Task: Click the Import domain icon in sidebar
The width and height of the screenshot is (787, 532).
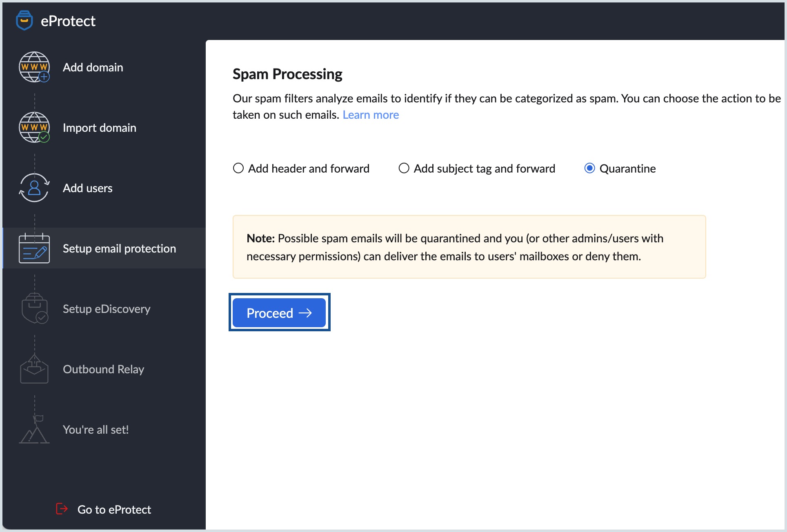Action: pos(33,128)
